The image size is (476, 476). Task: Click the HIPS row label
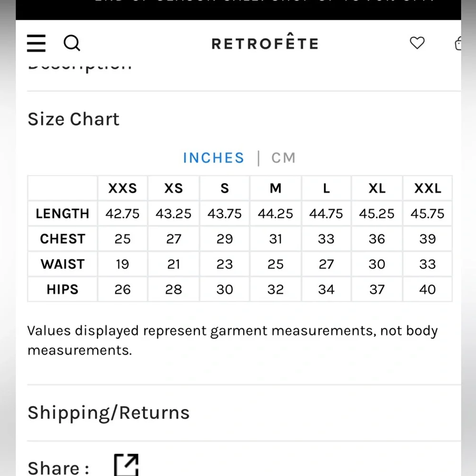click(62, 289)
